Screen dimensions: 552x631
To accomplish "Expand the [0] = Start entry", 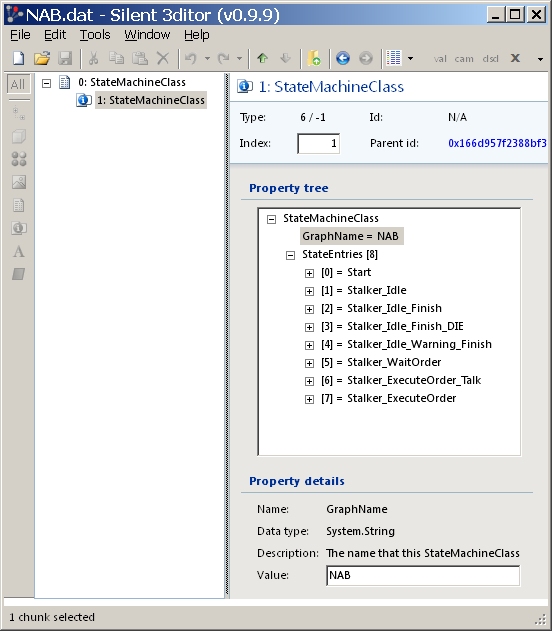I will coord(309,273).
